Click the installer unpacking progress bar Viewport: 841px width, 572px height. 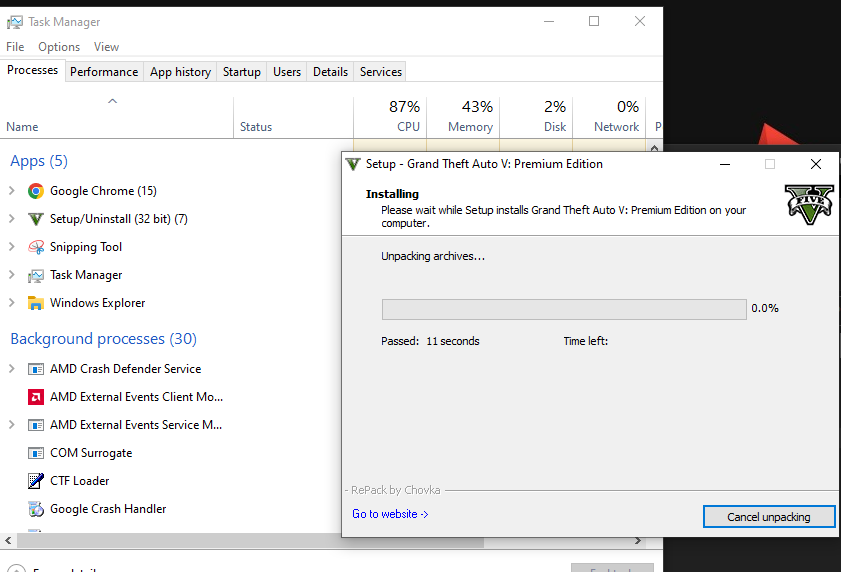pyautogui.click(x=564, y=309)
